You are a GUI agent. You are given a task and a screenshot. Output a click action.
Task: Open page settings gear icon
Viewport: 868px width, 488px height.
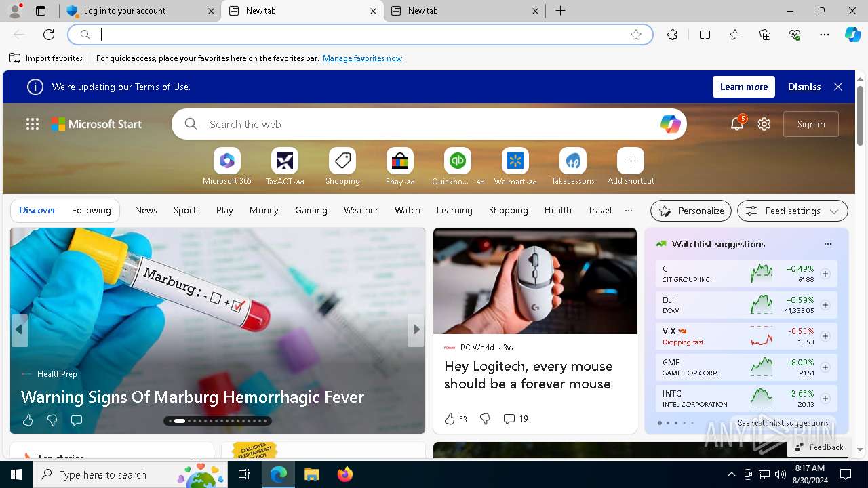coord(764,124)
